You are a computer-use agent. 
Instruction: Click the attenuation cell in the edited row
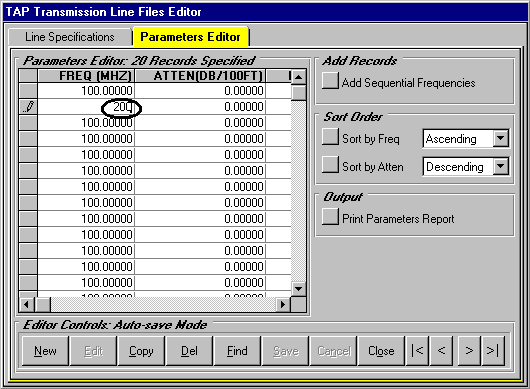(x=200, y=107)
